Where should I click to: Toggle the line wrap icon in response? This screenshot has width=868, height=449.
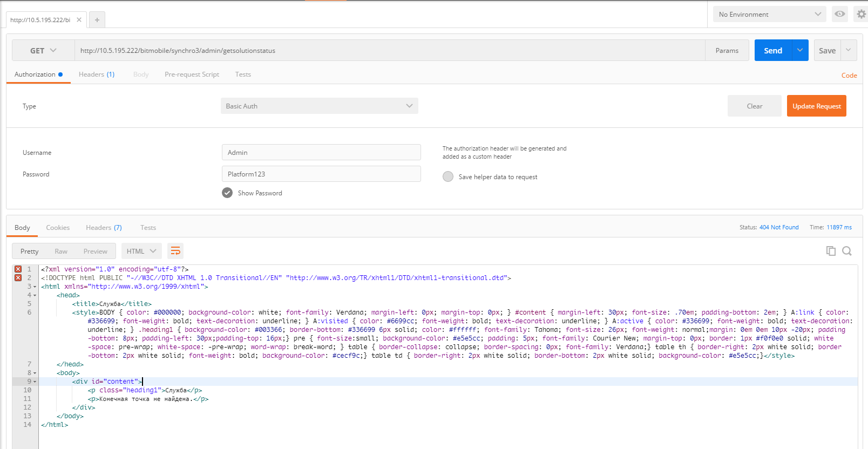pos(175,251)
